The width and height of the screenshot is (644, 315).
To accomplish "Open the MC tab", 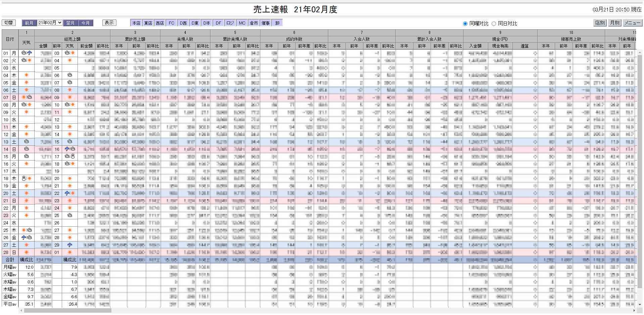I will pyautogui.click(x=242, y=23).
